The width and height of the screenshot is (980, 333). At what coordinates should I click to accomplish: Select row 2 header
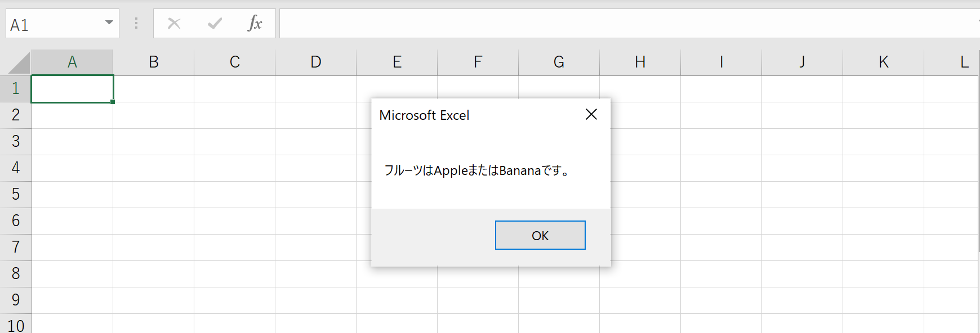click(16, 115)
